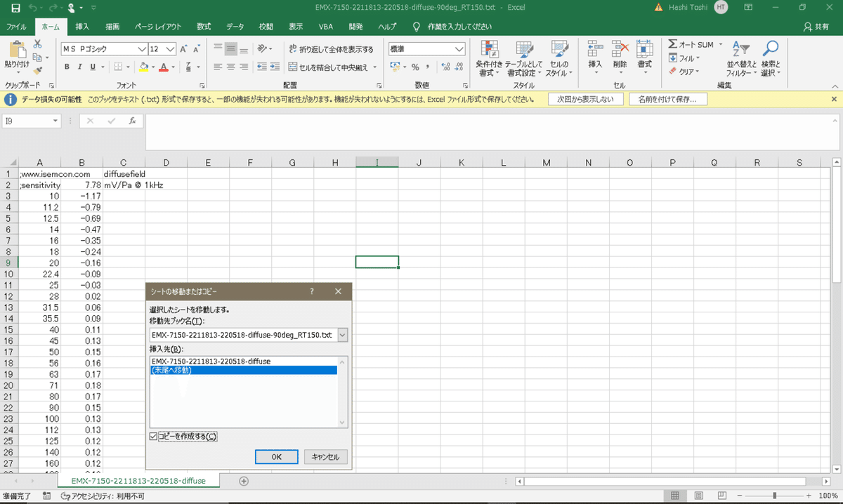Open the font name dropdown
843x504 pixels.
143,49
